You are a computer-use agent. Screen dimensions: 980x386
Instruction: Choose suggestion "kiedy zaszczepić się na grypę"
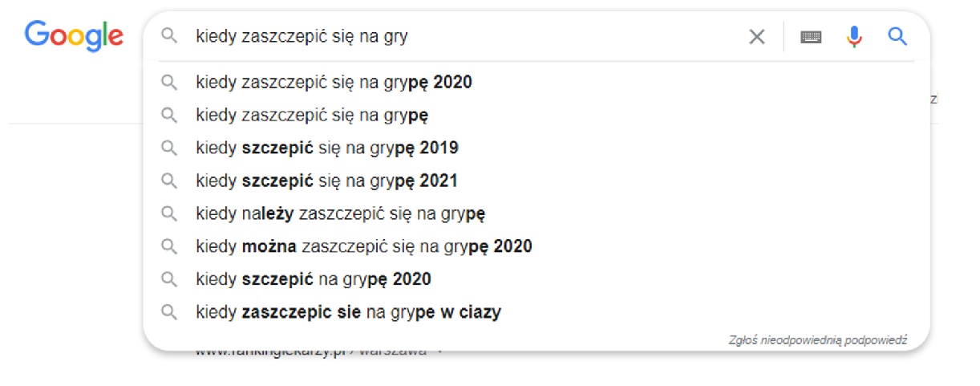[x=312, y=115]
